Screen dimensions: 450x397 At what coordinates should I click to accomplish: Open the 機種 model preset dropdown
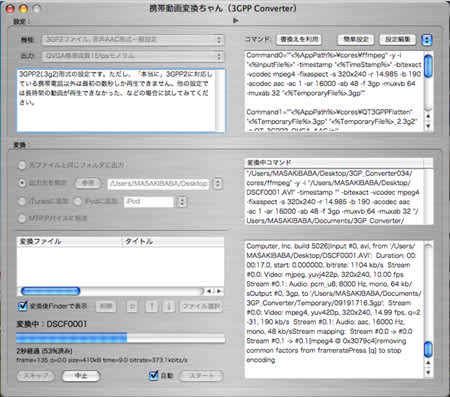(133, 40)
